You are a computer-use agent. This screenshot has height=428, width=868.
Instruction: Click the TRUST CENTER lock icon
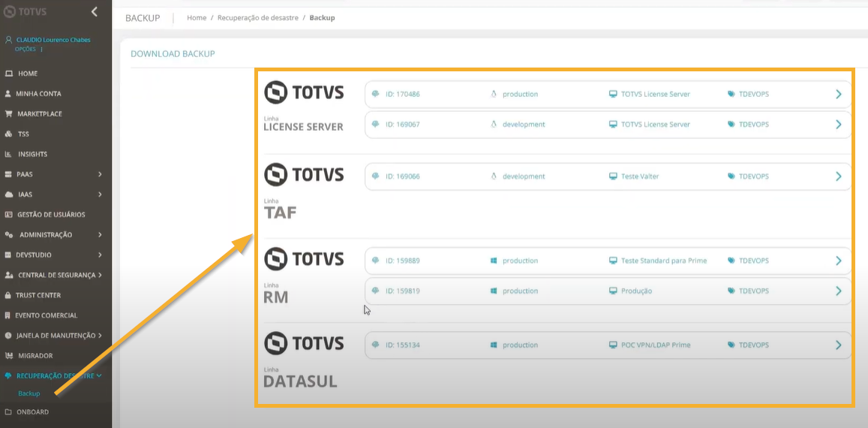8,295
